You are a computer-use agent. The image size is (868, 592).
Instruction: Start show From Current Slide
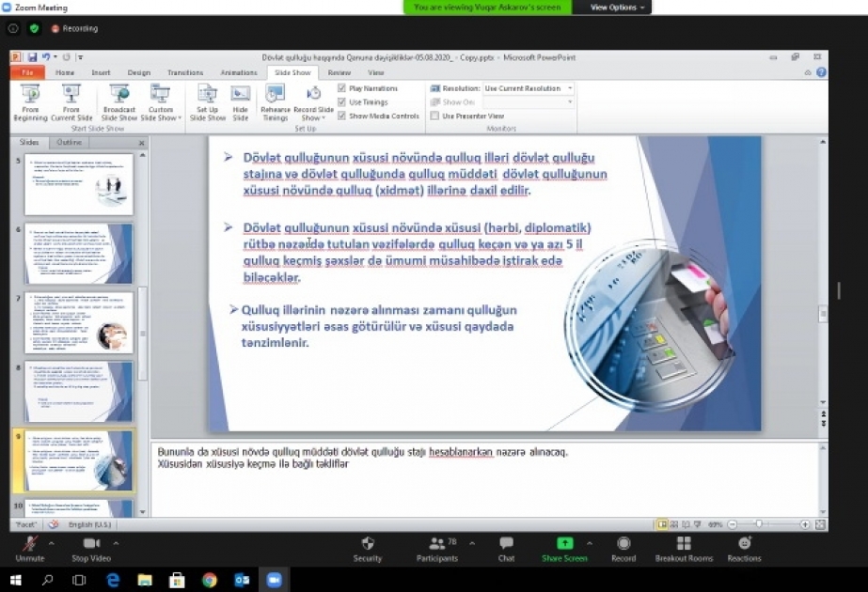(71, 102)
